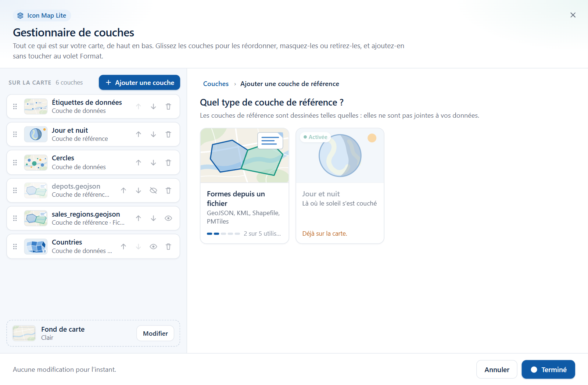
Task: Hide the sales_regions.geojson layer
Action: pyautogui.click(x=168, y=218)
